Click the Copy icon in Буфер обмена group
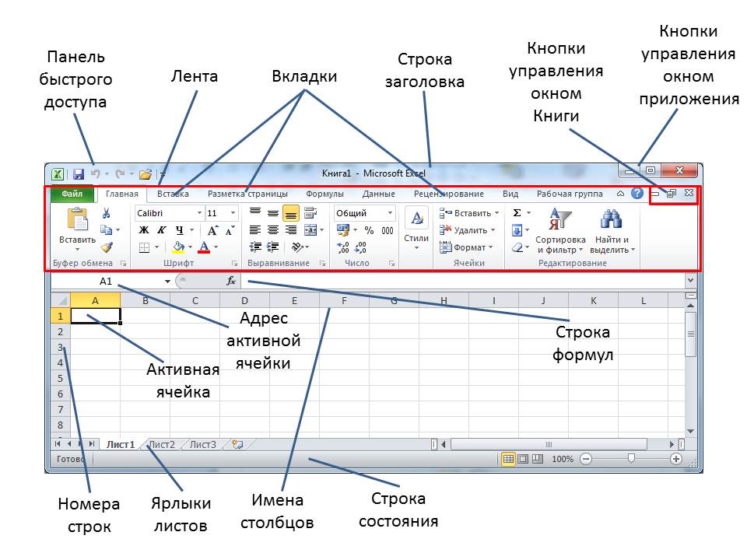This screenshot has height=560, width=747. pos(106,230)
